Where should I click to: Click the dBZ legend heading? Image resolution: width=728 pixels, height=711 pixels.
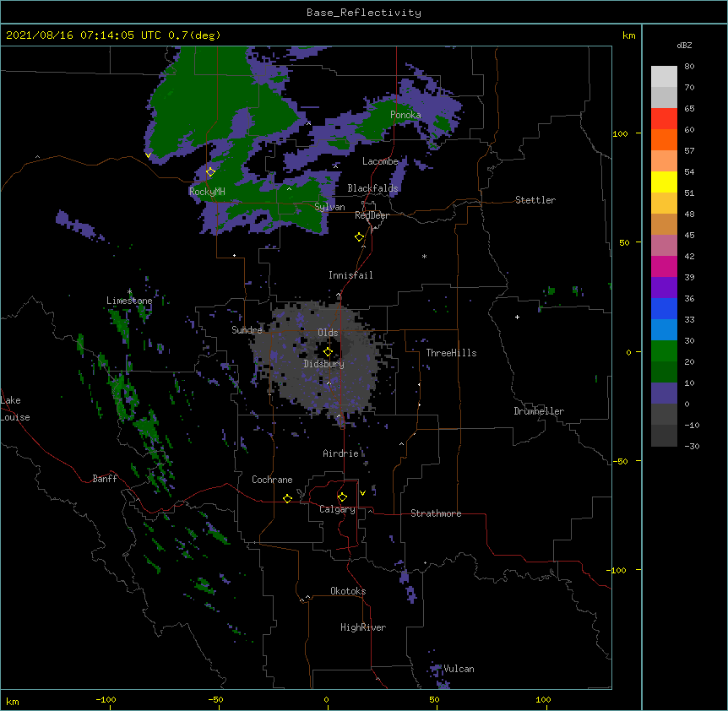click(684, 45)
